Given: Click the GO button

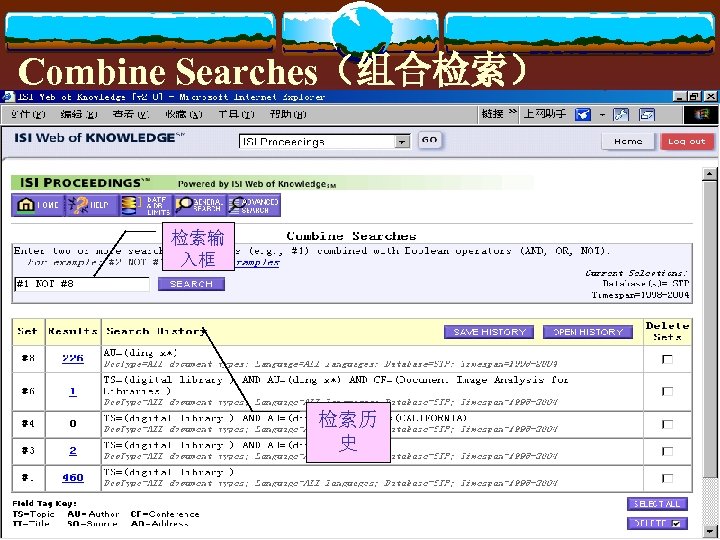Looking at the screenshot, I should (430, 140).
